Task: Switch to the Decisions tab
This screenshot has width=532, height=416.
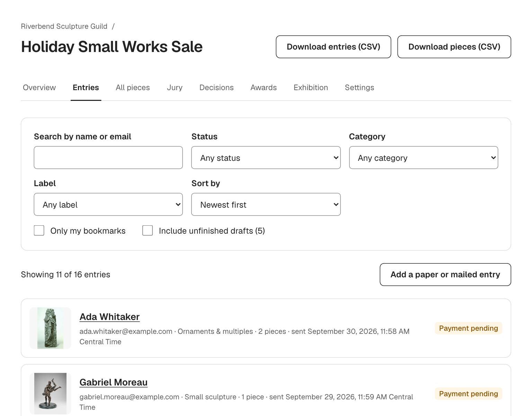Action: click(216, 87)
